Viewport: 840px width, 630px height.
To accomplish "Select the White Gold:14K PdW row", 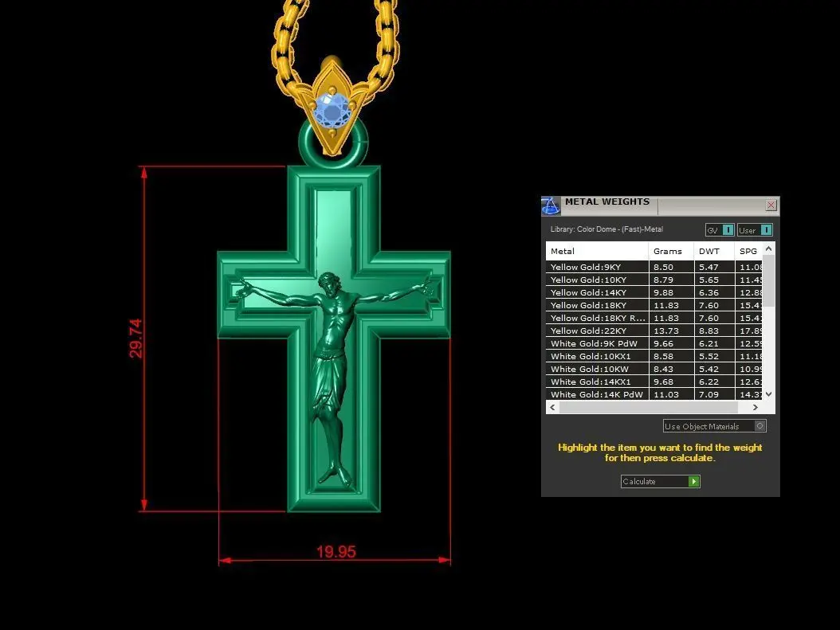I will [654, 394].
